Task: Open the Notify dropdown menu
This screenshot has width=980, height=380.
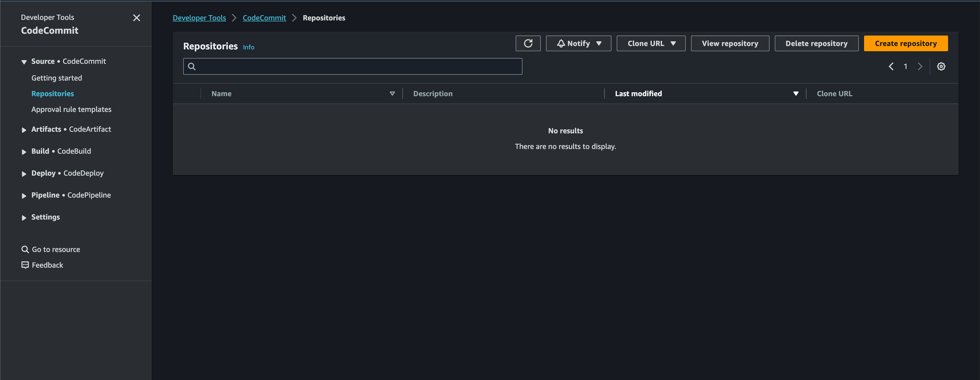Action: point(578,43)
